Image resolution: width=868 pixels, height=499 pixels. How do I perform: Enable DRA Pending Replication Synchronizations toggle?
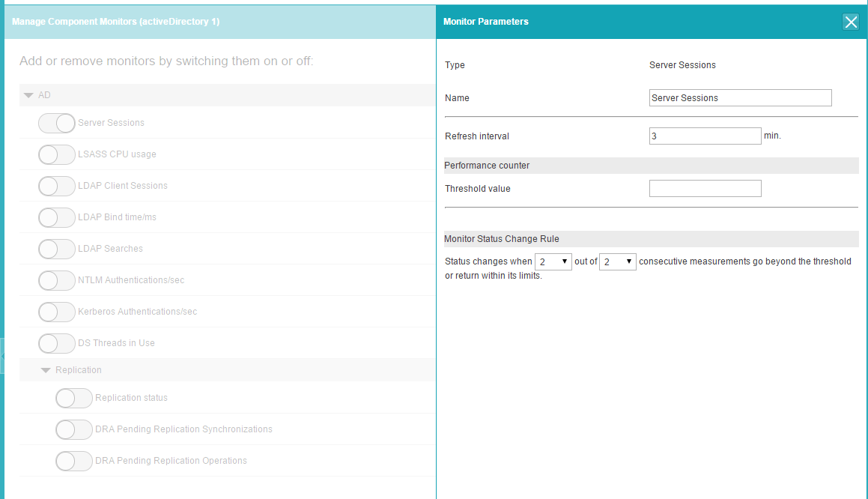74,429
